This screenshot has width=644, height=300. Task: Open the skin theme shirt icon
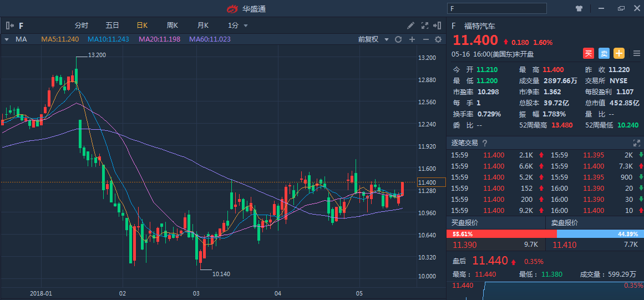tap(579, 8)
